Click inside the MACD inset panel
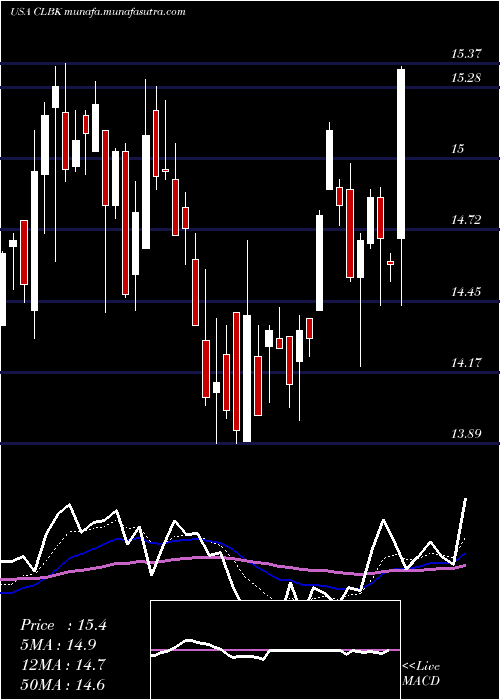The image size is (500, 700). [x=275, y=650]
